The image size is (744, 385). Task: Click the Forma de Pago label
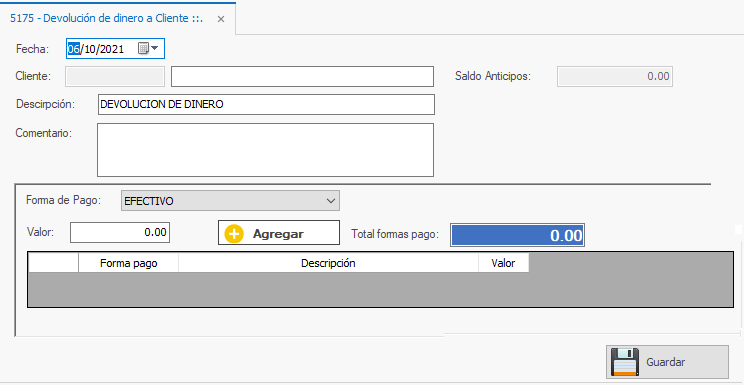click(64, 200)
